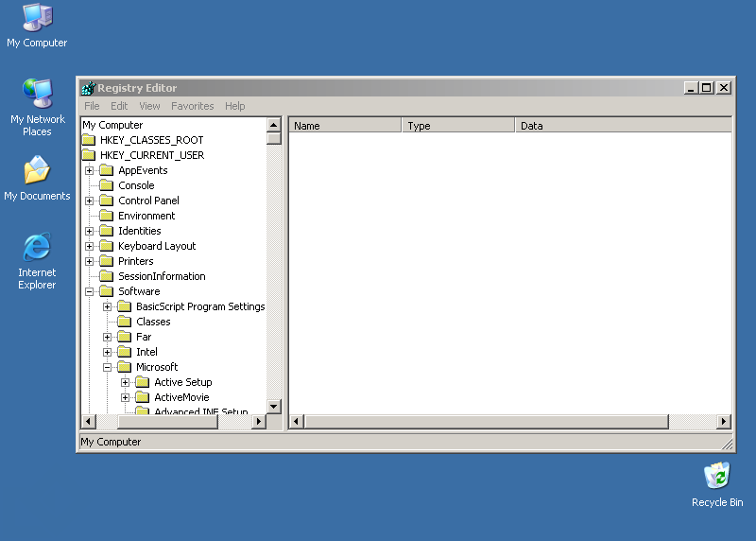
Task: Click the Control Panel folder icon
Action: [107, 201]
